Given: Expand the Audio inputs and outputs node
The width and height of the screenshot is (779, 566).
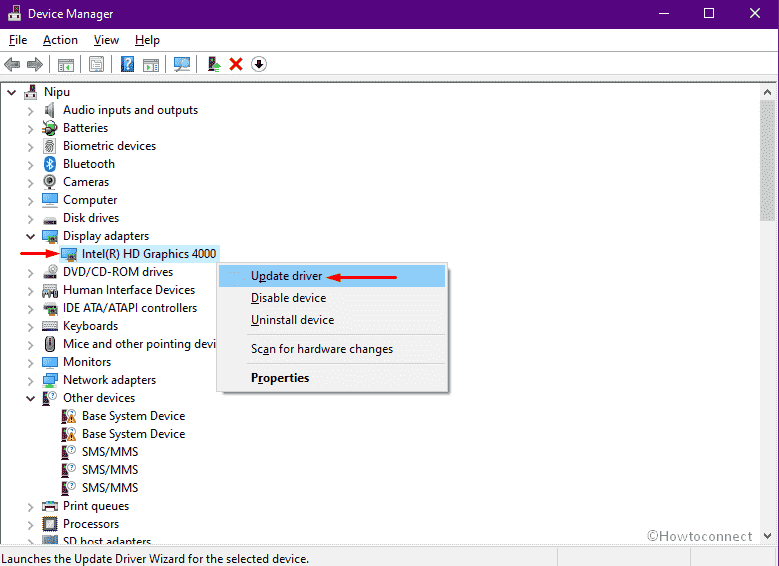Looking at the screenshot, I should pos(30,111).
